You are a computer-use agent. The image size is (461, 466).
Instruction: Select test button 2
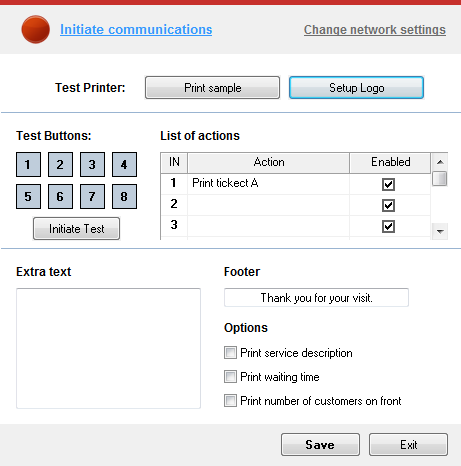pyautogui.click(x=60, y=164)
